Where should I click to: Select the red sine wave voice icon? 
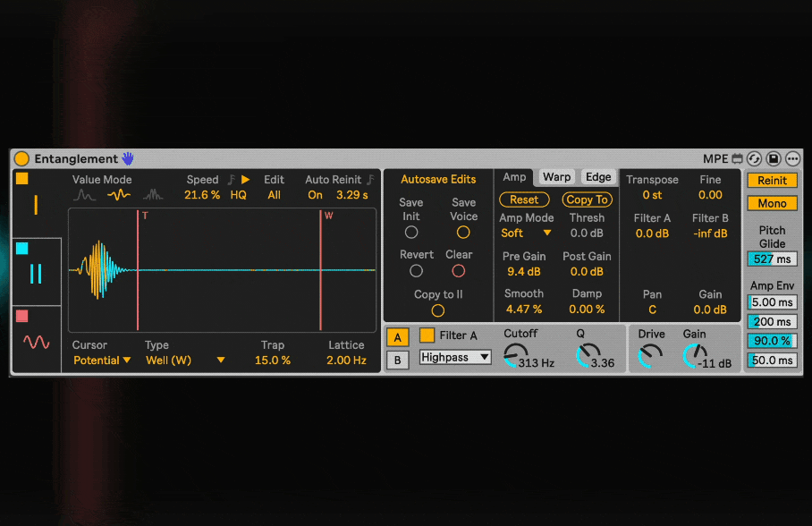36,342
